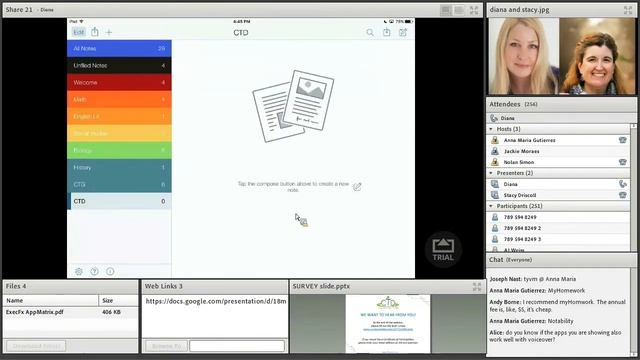
Task: Click the Chat (Everyone) pod title
Action: tap(510, 260)
